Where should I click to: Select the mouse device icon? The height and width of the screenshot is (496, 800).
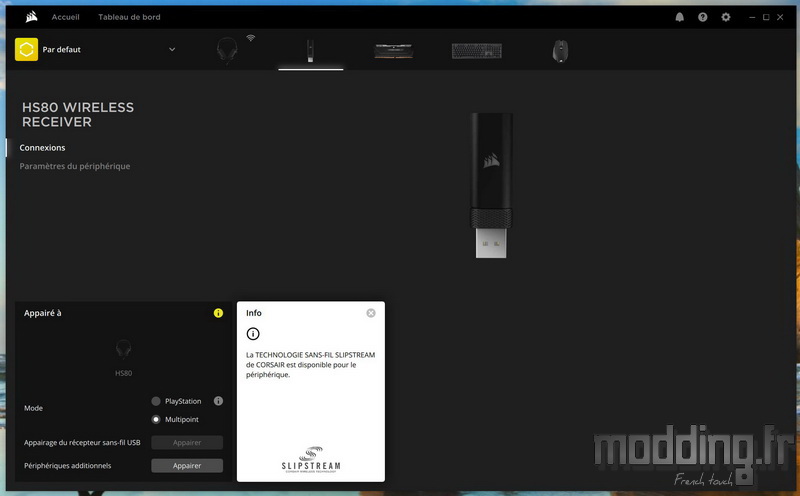560,51
